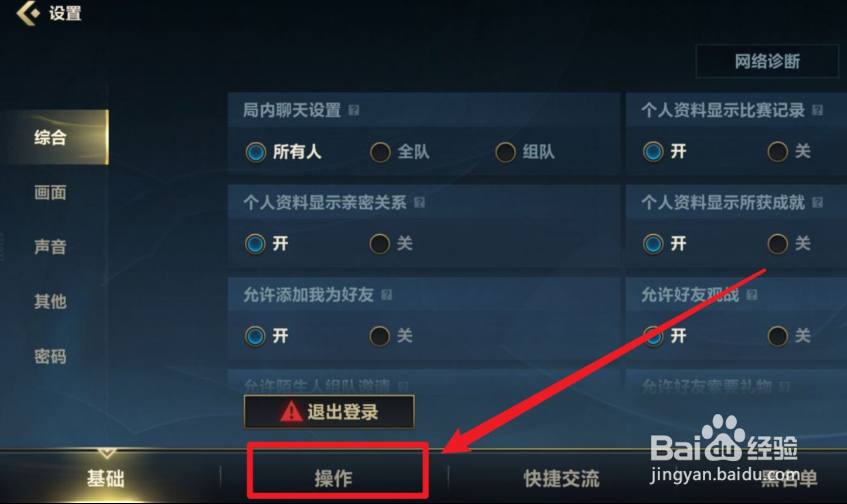Screen dimensions: 847x504
Task: Click help icon beside 允许好友观战
Action: (752, 295)
